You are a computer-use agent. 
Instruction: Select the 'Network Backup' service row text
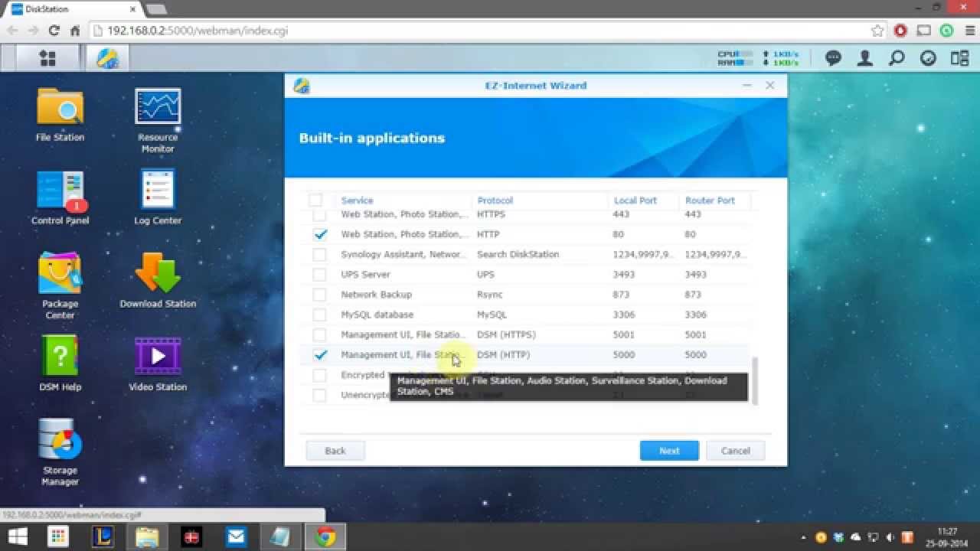pyautogui.click(x=376, y=295)
